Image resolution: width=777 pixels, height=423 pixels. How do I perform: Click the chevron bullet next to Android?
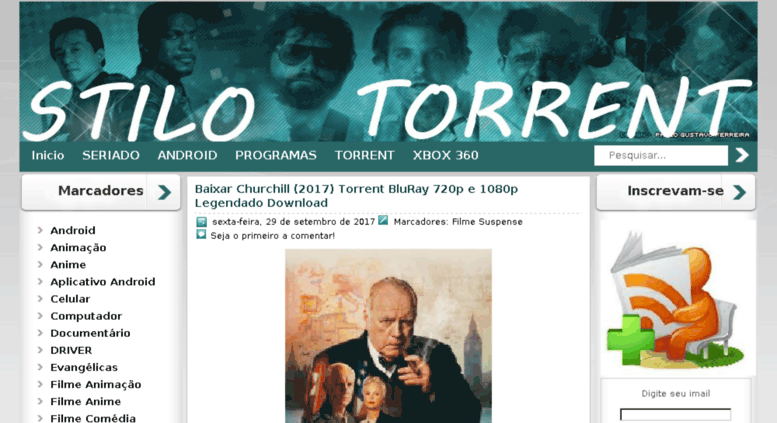(x=40, y=230)
